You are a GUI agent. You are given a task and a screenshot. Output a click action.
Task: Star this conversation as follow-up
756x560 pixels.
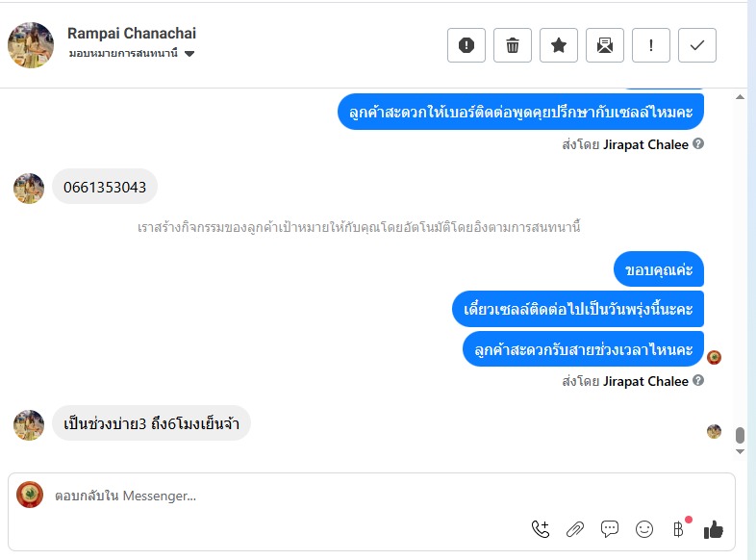click(x=559, y=45)
